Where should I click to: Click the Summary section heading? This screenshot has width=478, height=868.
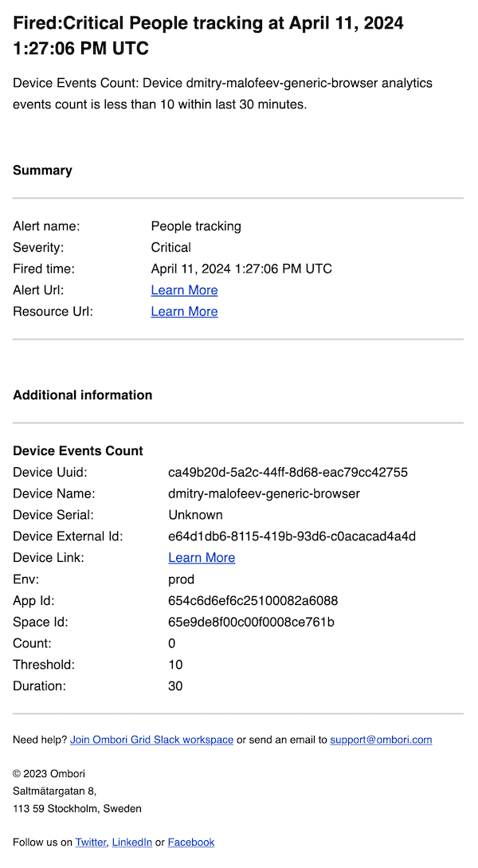coord(42,170)
